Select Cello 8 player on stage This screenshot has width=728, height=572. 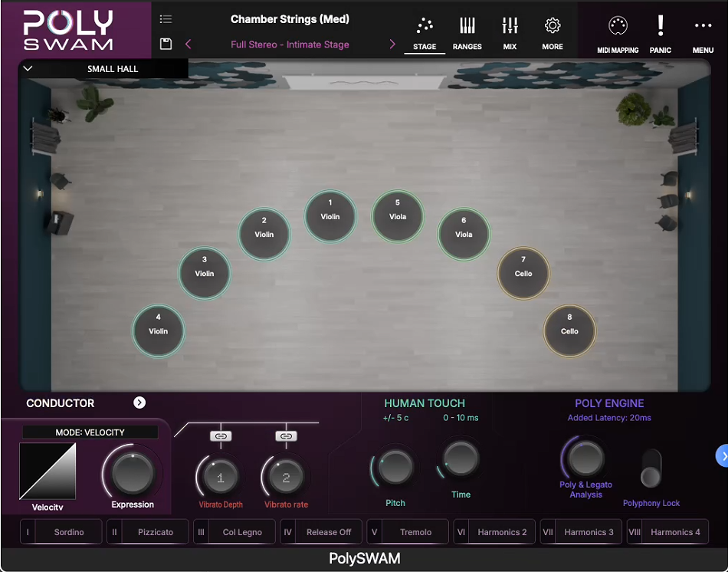569,330
